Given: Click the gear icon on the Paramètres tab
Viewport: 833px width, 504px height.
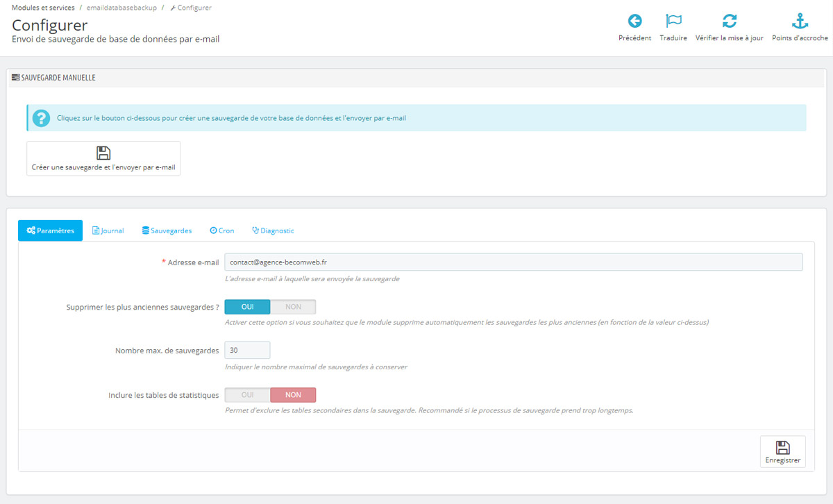Looking at the screenshot, I should [x=31, y=230].
